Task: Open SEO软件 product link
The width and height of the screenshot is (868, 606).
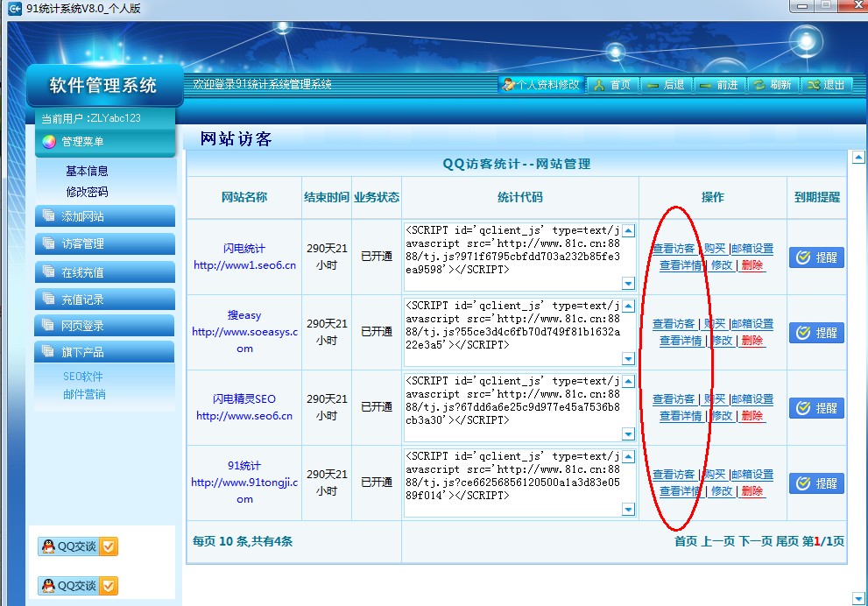Action: 83,377
